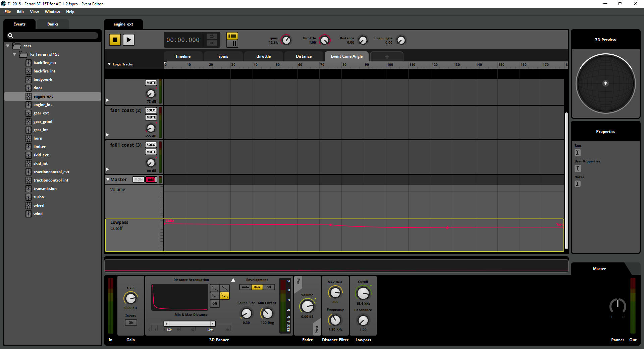Click the Event Cone Angle parameter knob
Image resolution: width=644 pixels, height=349 pixels.
(401, 40)
